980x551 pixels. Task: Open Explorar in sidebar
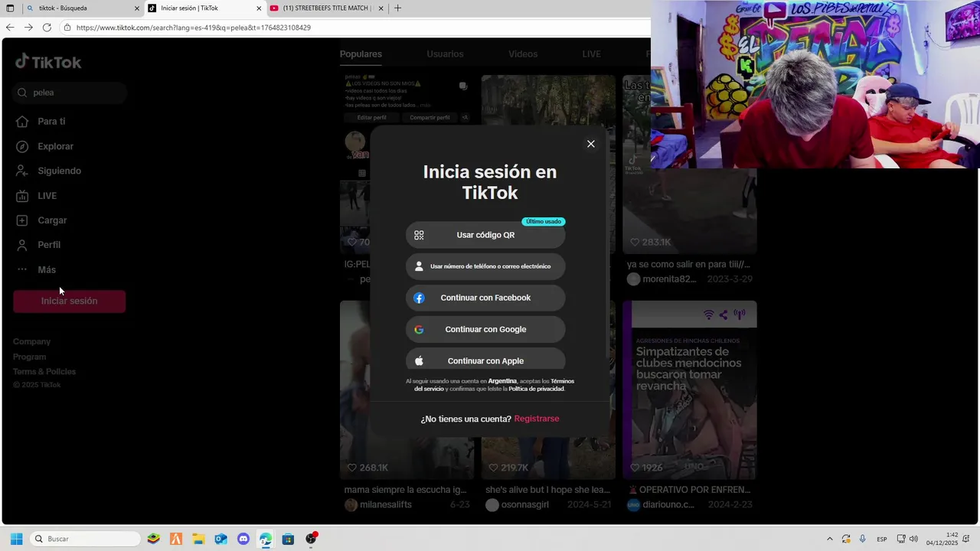pyautogui.click(x=55, y=146)
